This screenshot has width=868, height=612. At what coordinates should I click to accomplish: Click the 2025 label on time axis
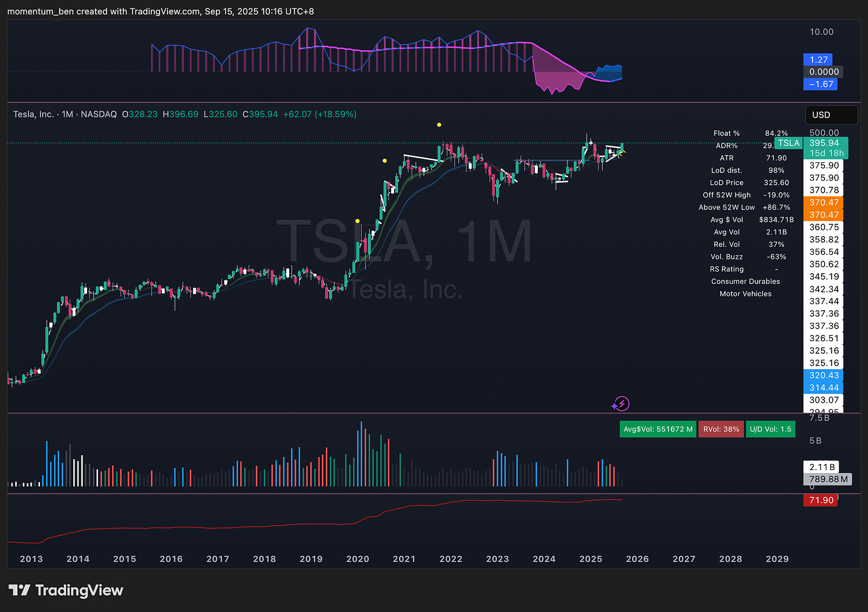click(x=591, y=559)
